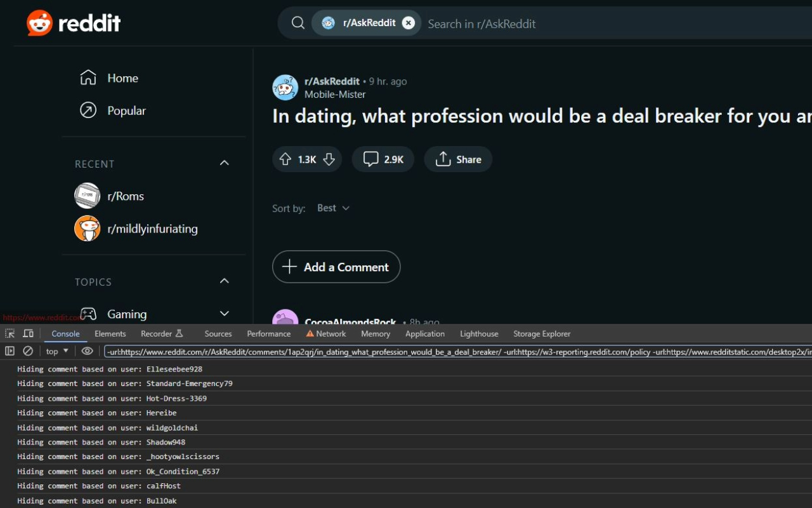Open the Lighthouse tab
This screenshot has height=508, width=812.
click(x=479, y=333)
